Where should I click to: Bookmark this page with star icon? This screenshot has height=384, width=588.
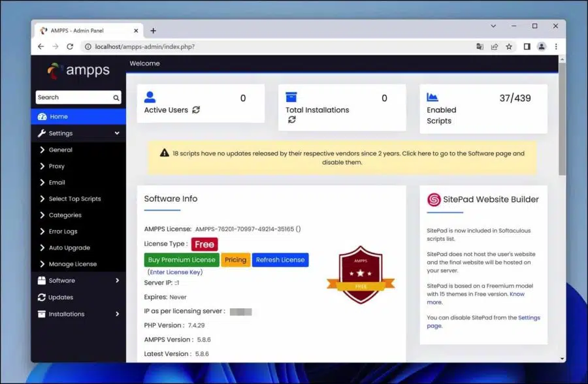pos(509,46)
